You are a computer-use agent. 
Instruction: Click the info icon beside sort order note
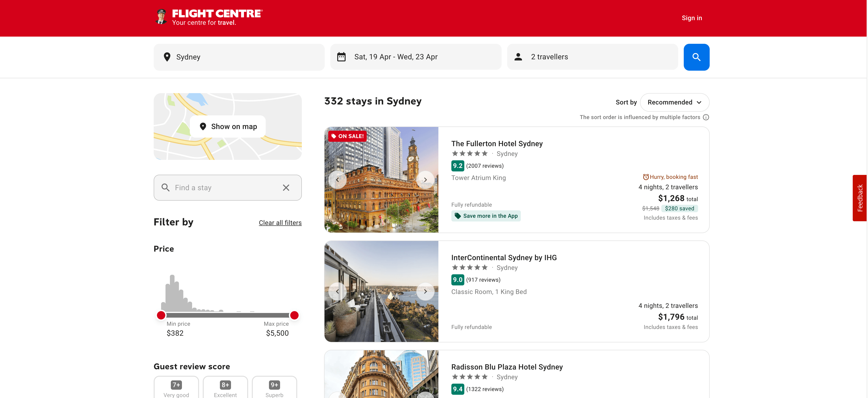pos(706,117)
